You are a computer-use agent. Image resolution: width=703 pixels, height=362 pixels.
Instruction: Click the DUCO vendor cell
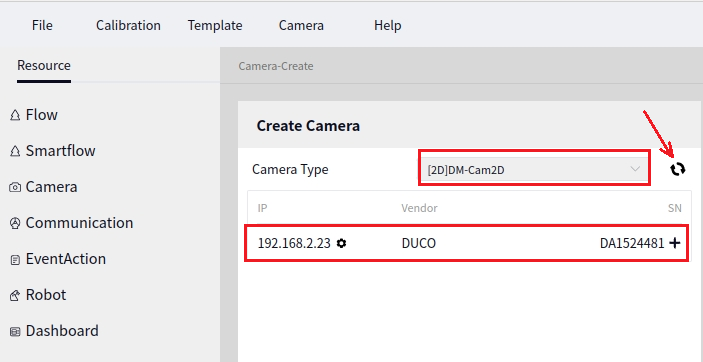(419, 244)
